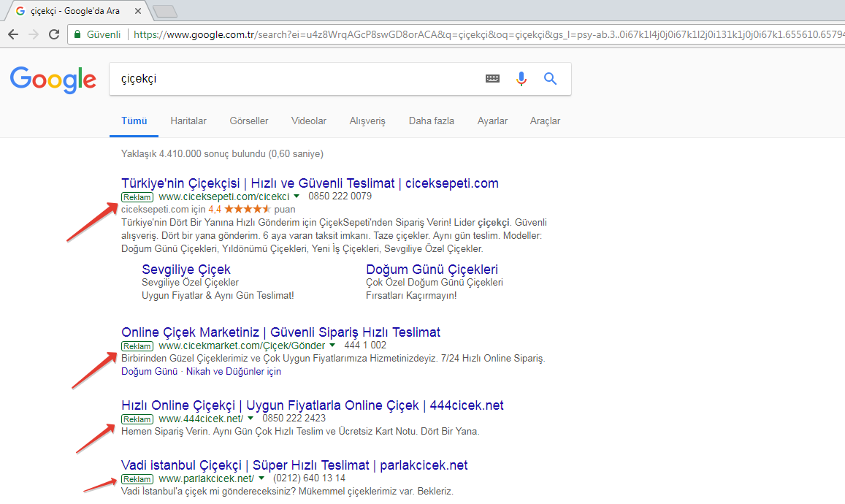
Task: Open the Sevgiliye Çiçek sitelink
Action: point(186,270)
